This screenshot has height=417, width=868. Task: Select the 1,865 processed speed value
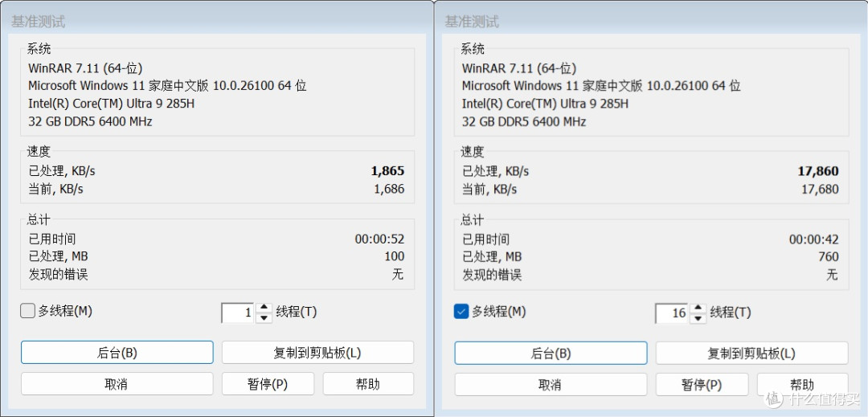pyautogui.click(x=387, y=171)
